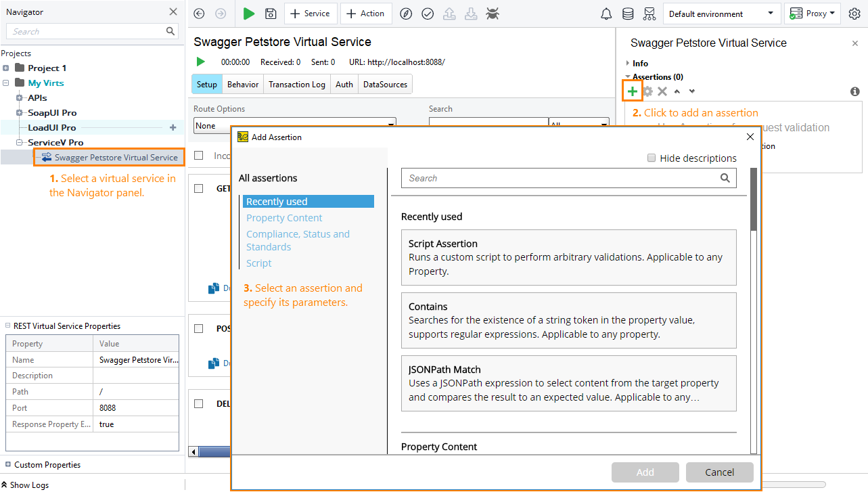This screenshot has width=868, height=492.
Task: Start the virtual service with green play icon
Action: pyautogui.click(x=201, y=62)
